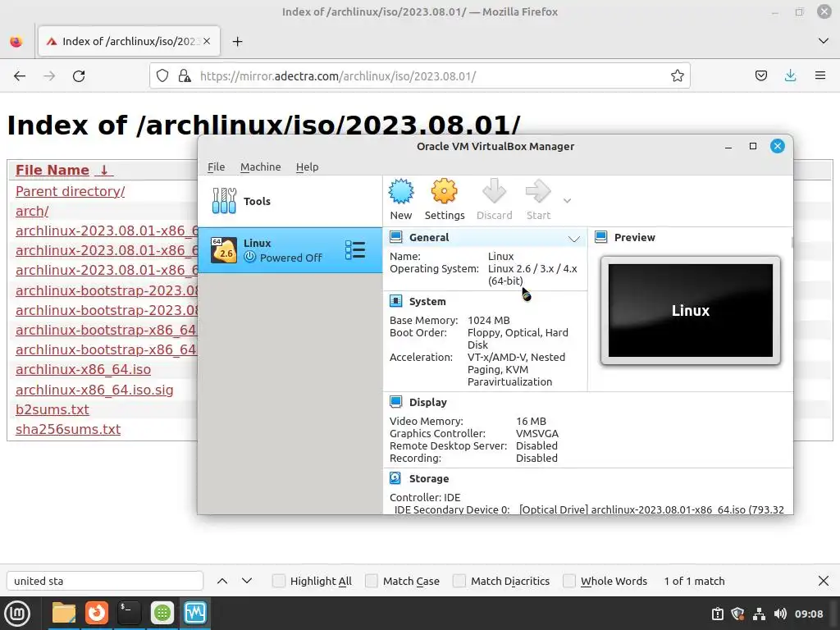This screenshot has height=630, width=840.
Task: Open the b2sums.txt link
Action: pos(52,409)
